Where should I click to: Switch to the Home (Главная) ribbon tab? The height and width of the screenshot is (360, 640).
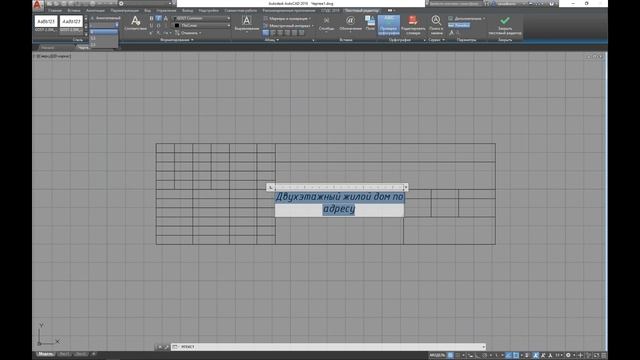point(55,11)
